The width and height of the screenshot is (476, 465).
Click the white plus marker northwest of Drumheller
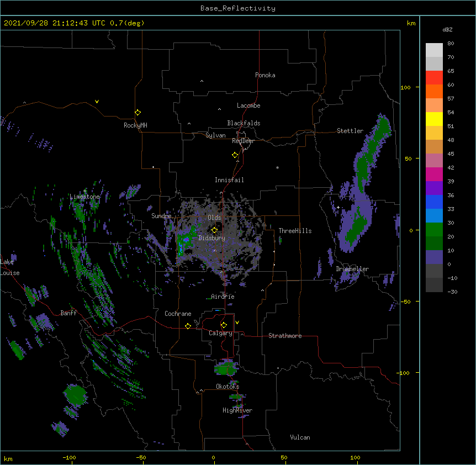[x=338, y=207]
